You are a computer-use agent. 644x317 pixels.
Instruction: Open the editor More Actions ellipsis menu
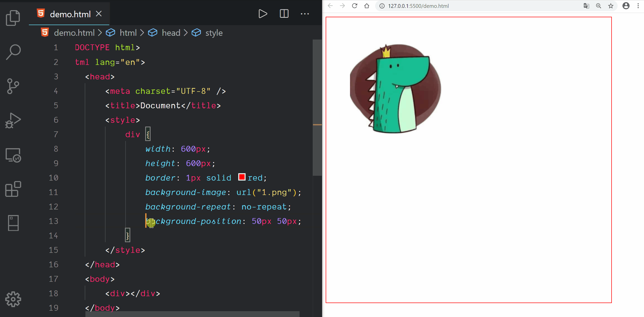(x=305, y=14)
